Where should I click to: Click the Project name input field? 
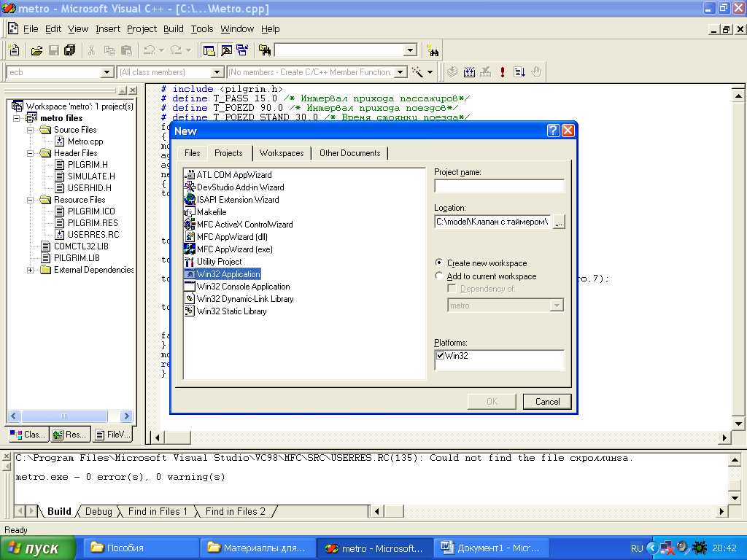point(499,186)
